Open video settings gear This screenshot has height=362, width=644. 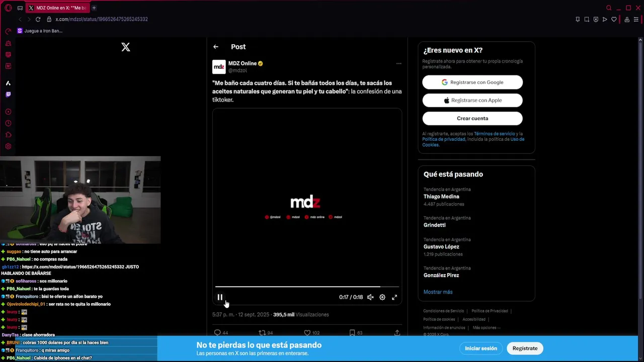[382, 297]
